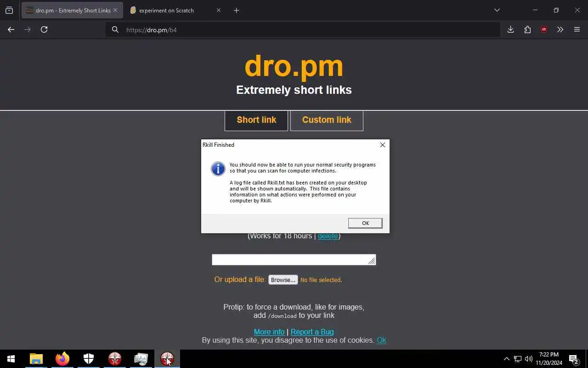The width and height of the screenshot is (588, 368).
Task: Close the Rkill Finished dialog with X
Action: point(382,145)
